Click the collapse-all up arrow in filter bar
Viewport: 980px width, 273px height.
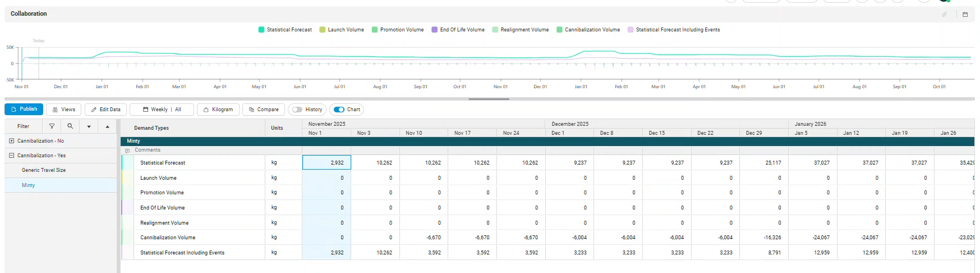coord(107,126)
